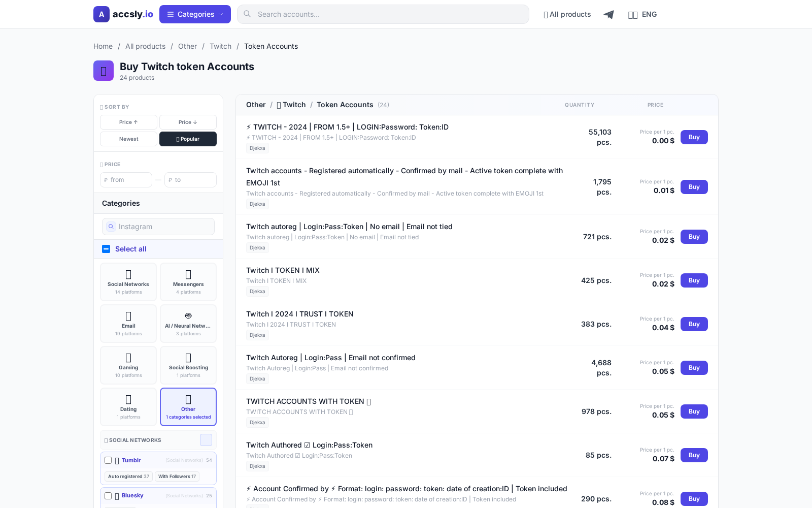This screenshot has width=812, height=508.
Task: Click Twitch in table header breadcrumb
Action: pyautogui.click(x=291, y=105)
